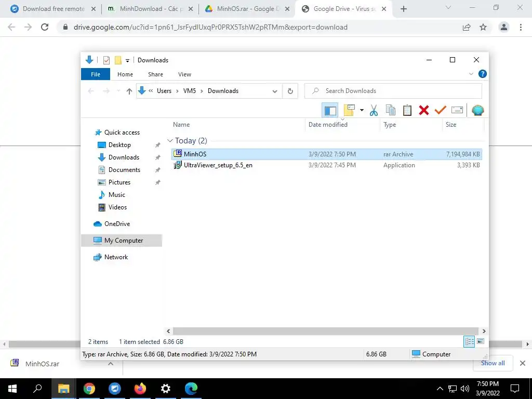Click Quick Access Toolbar new folder icon
The image size is (532, 399).
[118, 60]
